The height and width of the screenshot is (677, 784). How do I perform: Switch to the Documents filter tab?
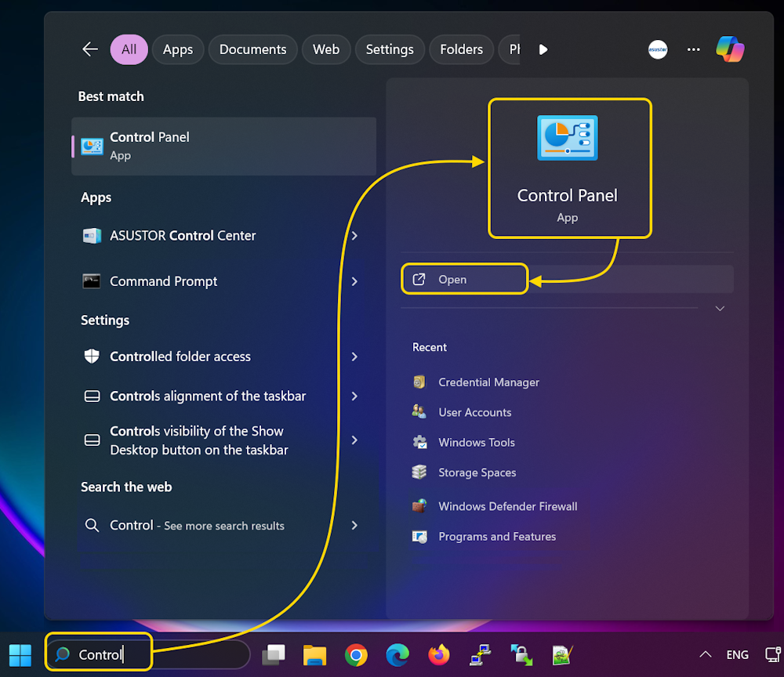(x=253, y=49)
